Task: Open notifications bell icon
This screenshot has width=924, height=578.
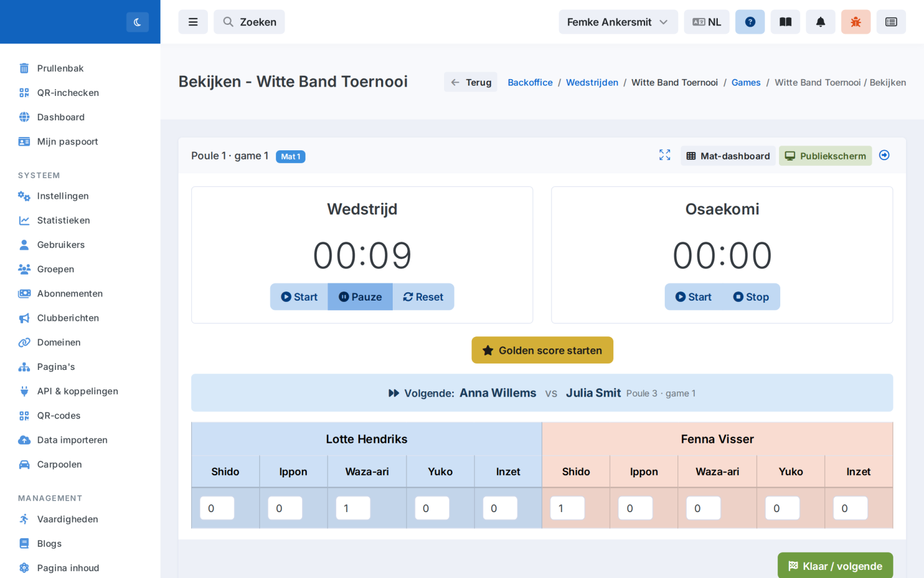Action: (x=821, y=22)
